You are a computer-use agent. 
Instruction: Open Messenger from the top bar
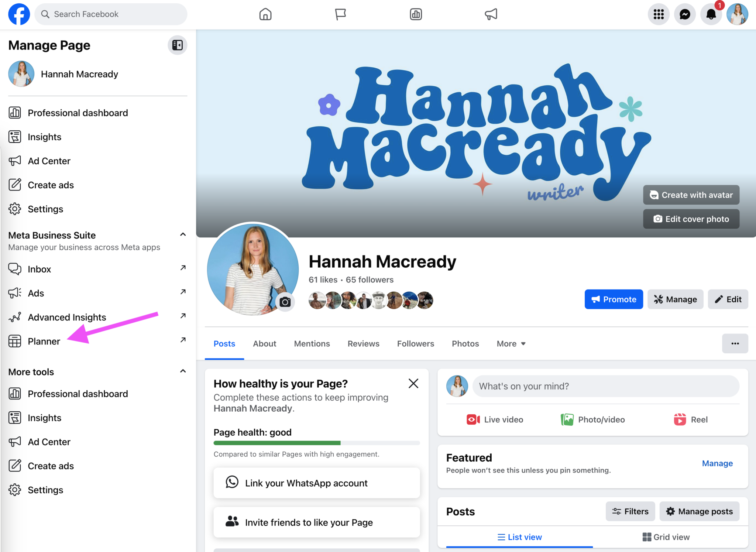coord(685,14)
